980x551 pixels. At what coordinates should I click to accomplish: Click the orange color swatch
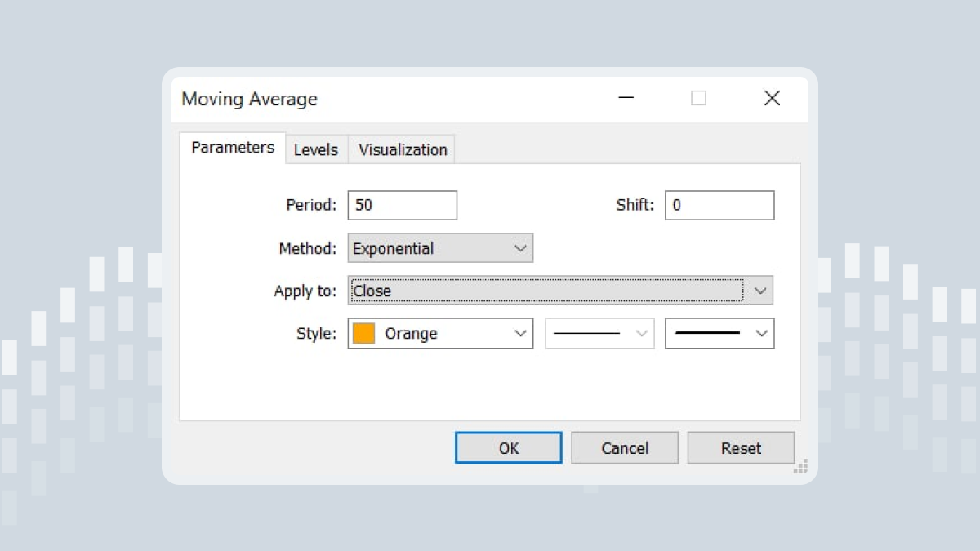tap(364, 334)
